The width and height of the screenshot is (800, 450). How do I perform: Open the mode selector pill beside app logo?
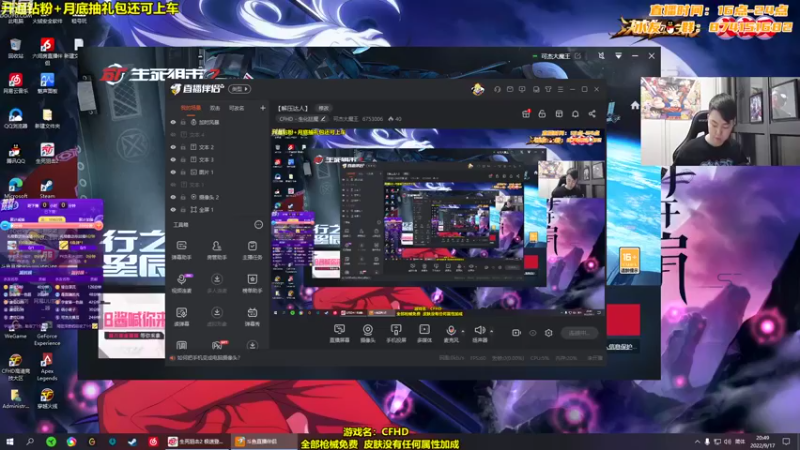pyautogui.click(x=239, y=89)
